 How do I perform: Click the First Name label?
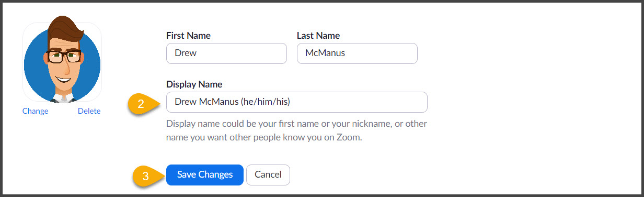click(188, 36)
